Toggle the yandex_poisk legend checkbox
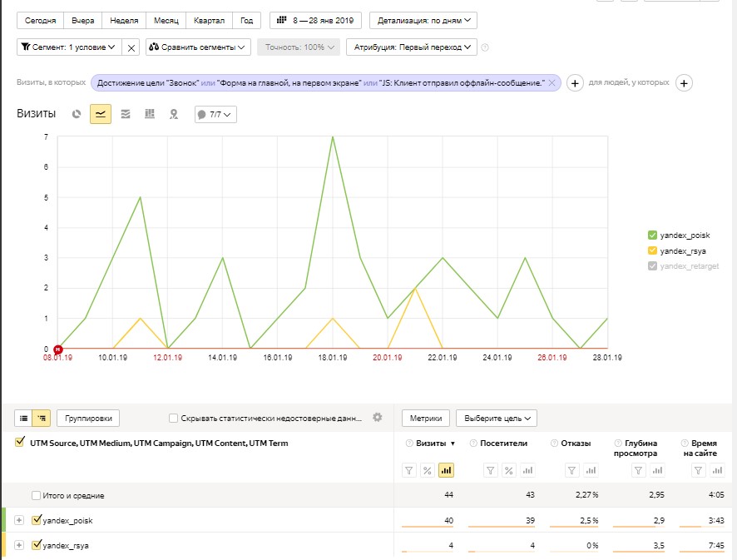The width and height of the screenshot is (737, 560). (x=652, y=235)
